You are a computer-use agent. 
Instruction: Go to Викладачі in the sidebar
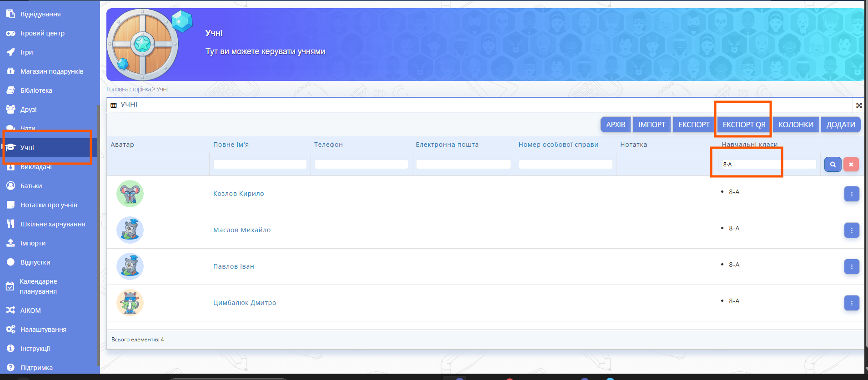[x=36, y=167]
